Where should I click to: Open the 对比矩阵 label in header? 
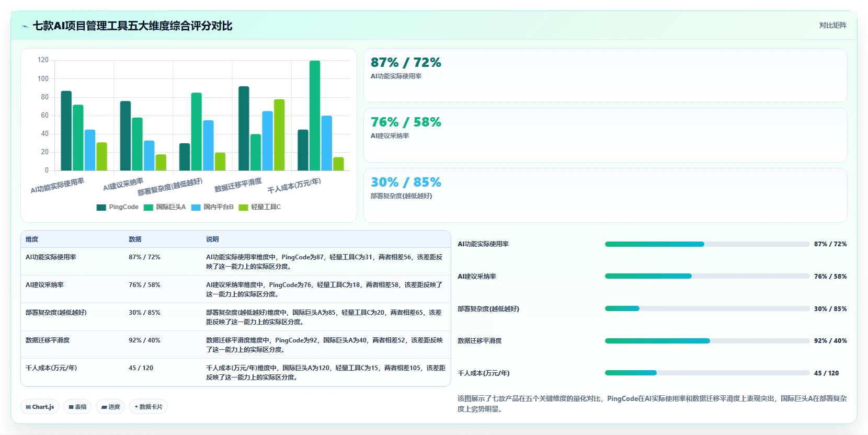click(x=832, y=25)
